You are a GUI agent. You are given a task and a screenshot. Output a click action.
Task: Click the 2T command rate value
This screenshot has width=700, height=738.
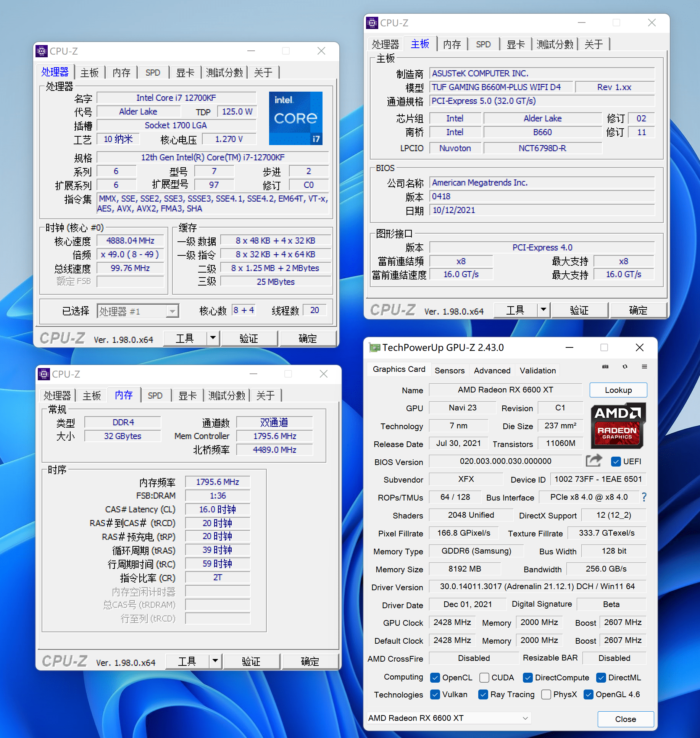pyautogui.click(x=218, y=577)
